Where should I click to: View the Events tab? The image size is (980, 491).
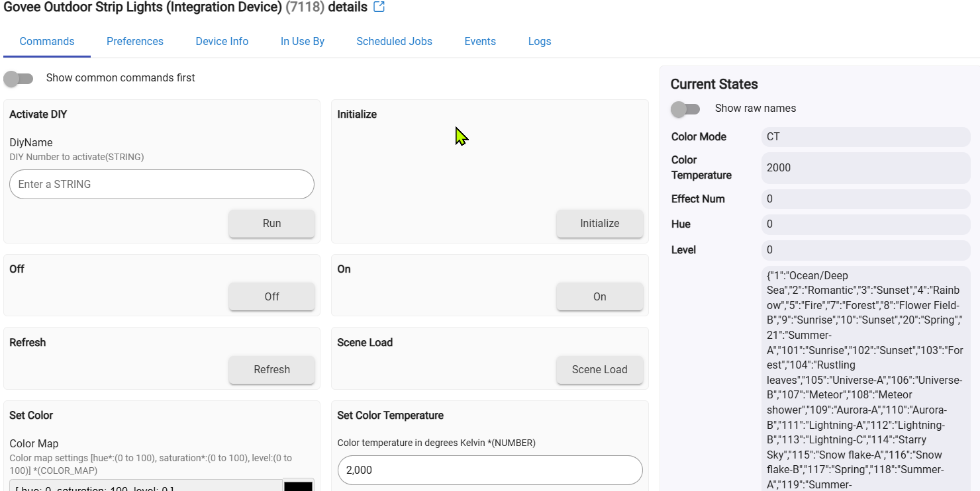click(480, 41)
